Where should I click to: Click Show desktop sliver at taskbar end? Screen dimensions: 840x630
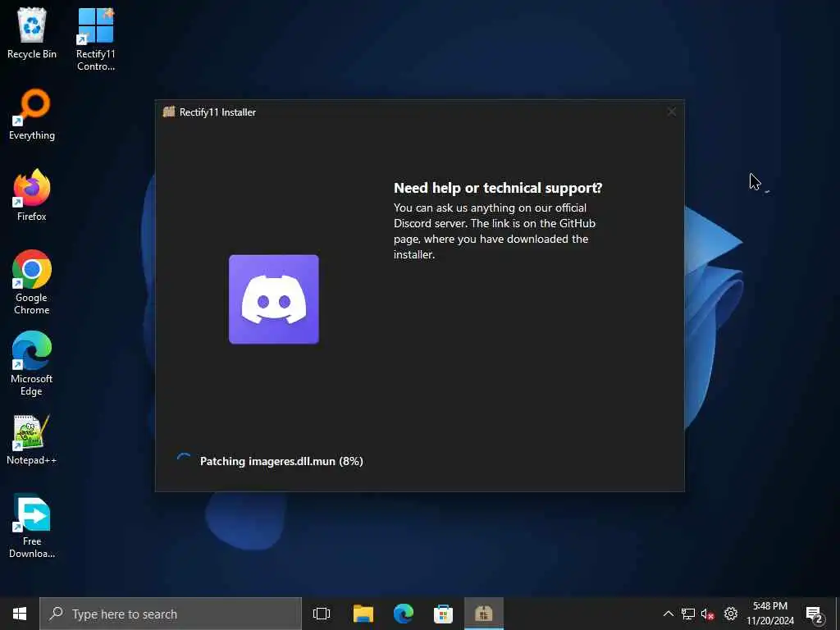coord(838,614)
